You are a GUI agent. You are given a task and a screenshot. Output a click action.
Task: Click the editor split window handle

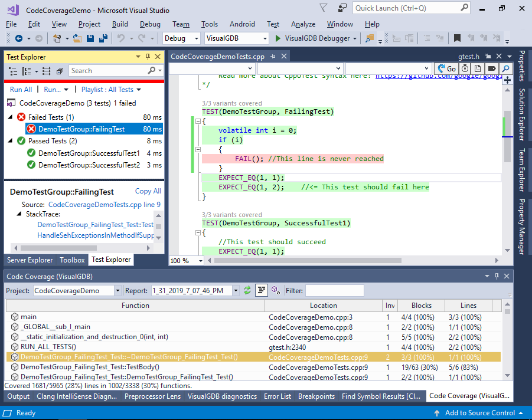click(507, 80)
